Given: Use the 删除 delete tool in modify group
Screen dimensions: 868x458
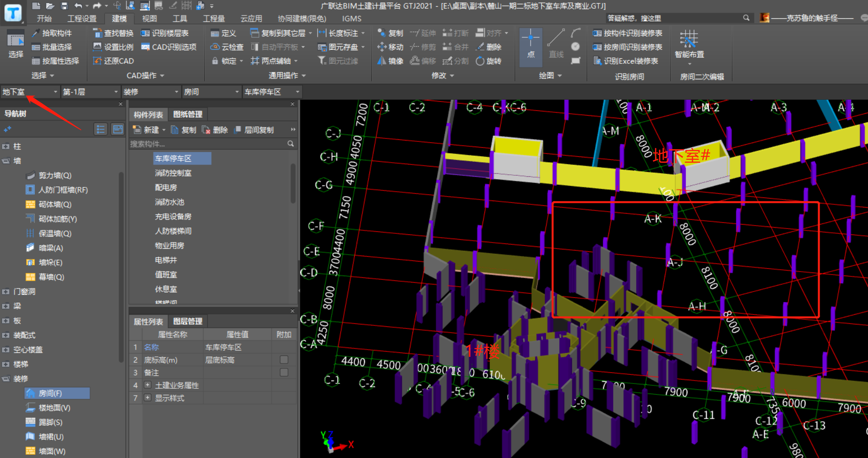Looking at the screenshot, I should pos(488,47).
